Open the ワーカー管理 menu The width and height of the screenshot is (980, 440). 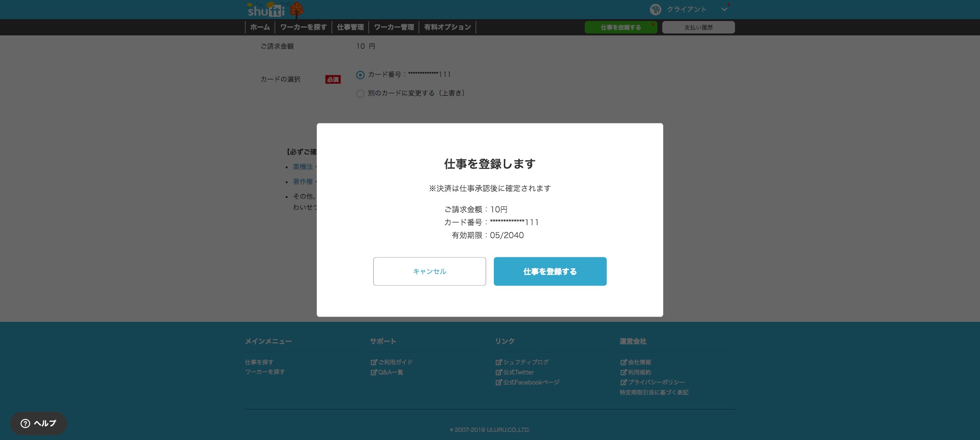coord(394,27)
